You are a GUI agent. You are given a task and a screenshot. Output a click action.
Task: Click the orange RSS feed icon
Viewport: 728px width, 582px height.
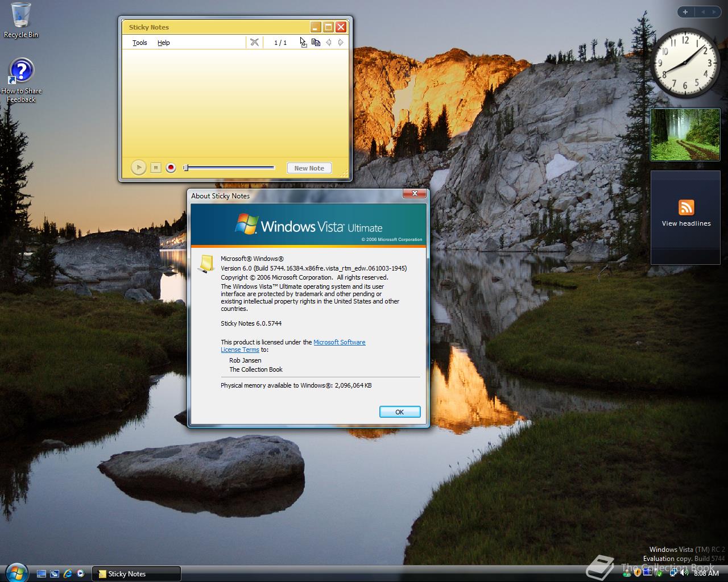click(686, 207)
